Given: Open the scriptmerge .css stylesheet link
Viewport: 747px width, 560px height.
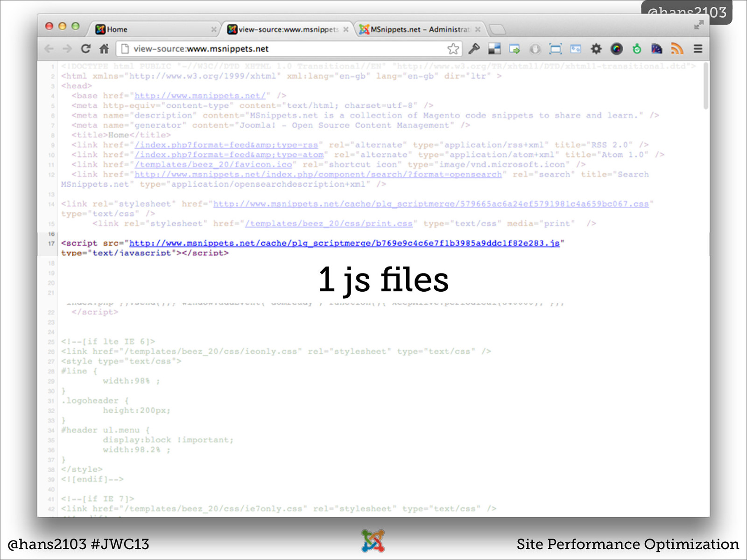Looking at the screenshot, I should [x=431, y=204].
